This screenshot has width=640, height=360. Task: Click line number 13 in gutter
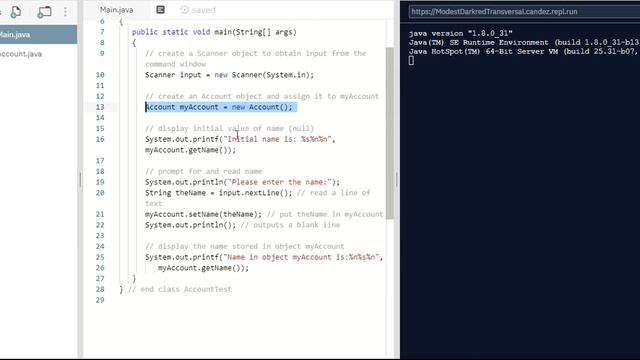[x=100, y=107]
